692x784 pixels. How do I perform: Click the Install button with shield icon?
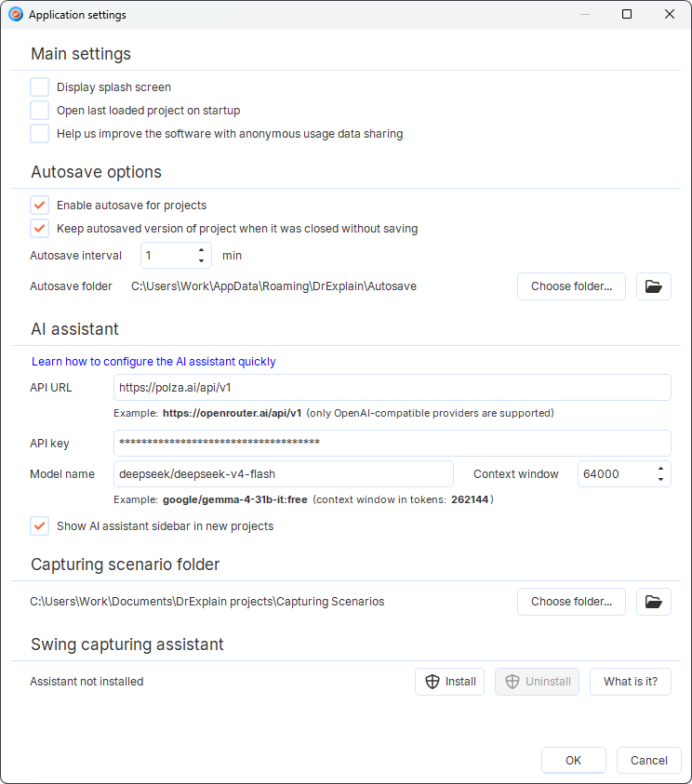[449, 682]
